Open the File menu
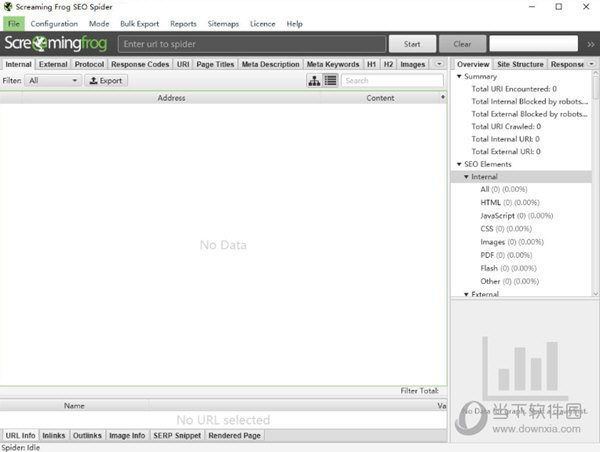 pyautogui.click(x=14, y=24)
